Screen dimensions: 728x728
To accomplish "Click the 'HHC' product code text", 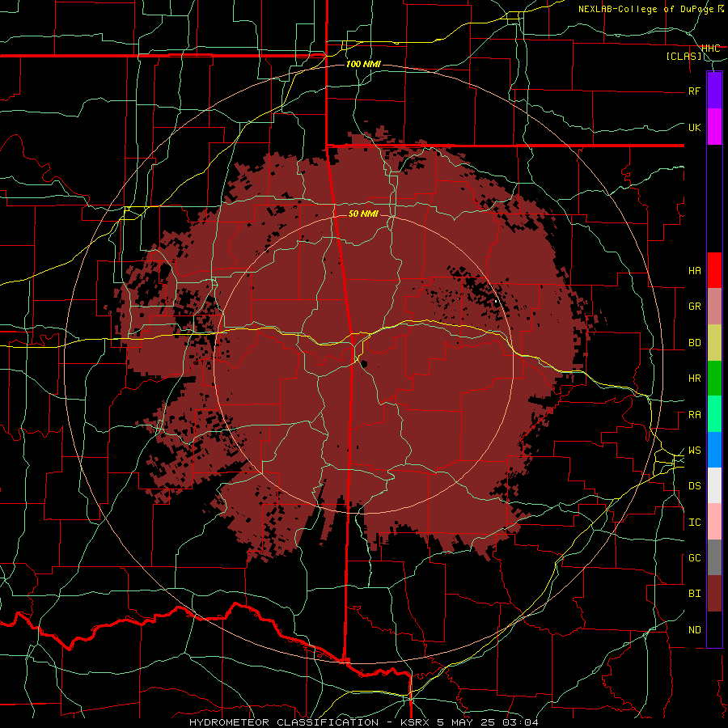I will 710,48.
